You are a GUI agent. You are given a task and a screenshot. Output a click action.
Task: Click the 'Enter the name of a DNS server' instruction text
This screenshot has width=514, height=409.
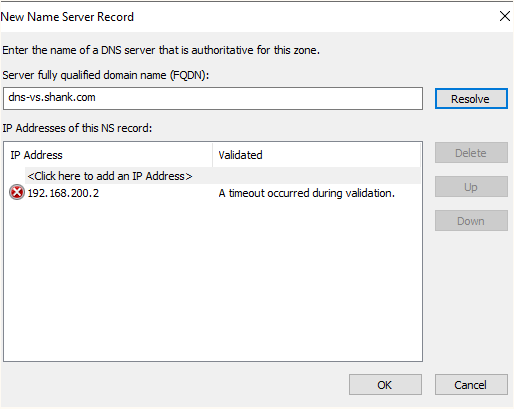pyautogui.click(x=161, y=50)
